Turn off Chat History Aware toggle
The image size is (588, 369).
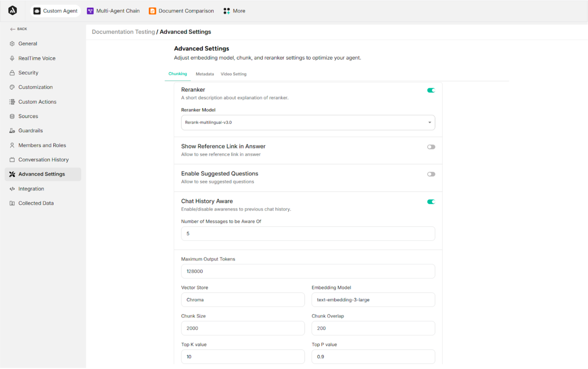click(431, 202)
